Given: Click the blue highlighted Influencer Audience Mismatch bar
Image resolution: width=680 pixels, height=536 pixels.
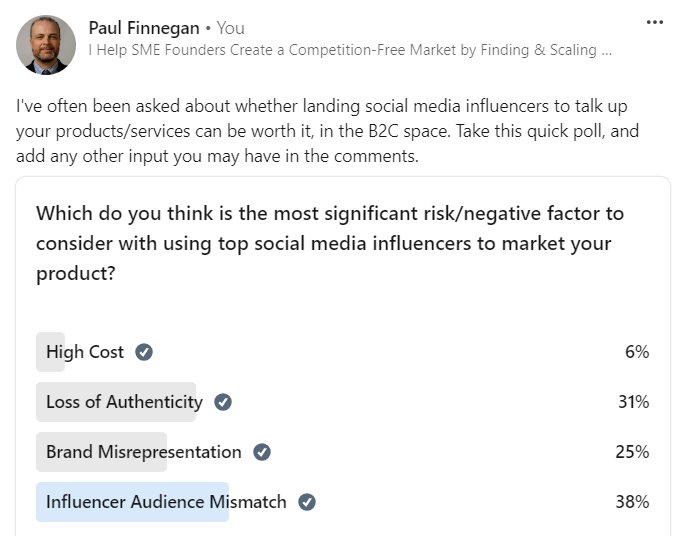Looking at the screenshot, I should tap(132, 502).
